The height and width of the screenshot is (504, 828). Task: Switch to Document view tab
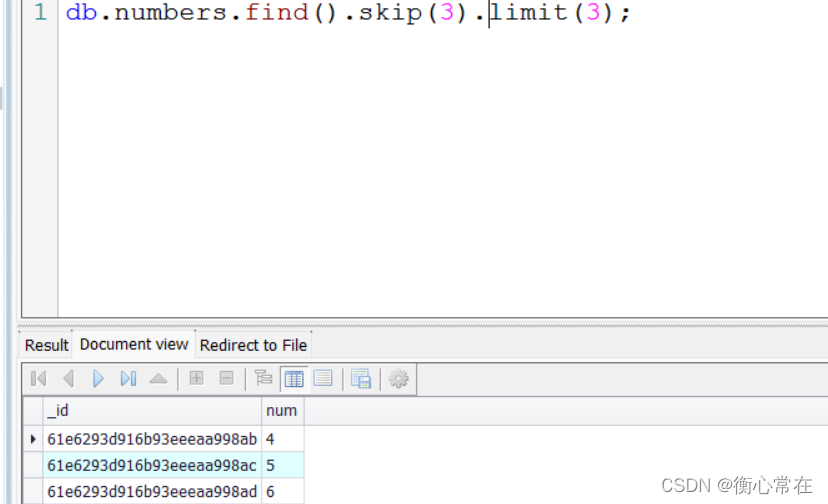[134, 344]
